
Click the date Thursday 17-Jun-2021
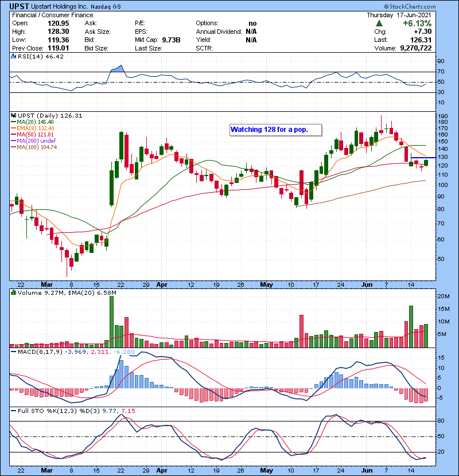(x=399, y=15)
